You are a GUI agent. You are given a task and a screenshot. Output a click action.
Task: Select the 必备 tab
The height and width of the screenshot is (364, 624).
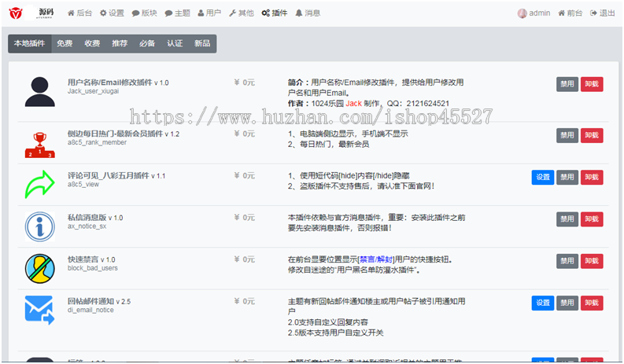coord(147,43)
